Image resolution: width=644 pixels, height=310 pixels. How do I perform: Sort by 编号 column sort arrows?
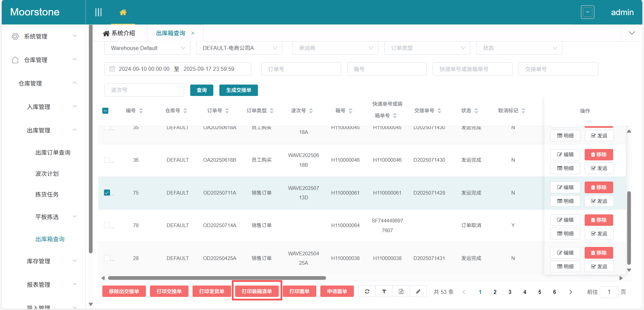(141, 111)
